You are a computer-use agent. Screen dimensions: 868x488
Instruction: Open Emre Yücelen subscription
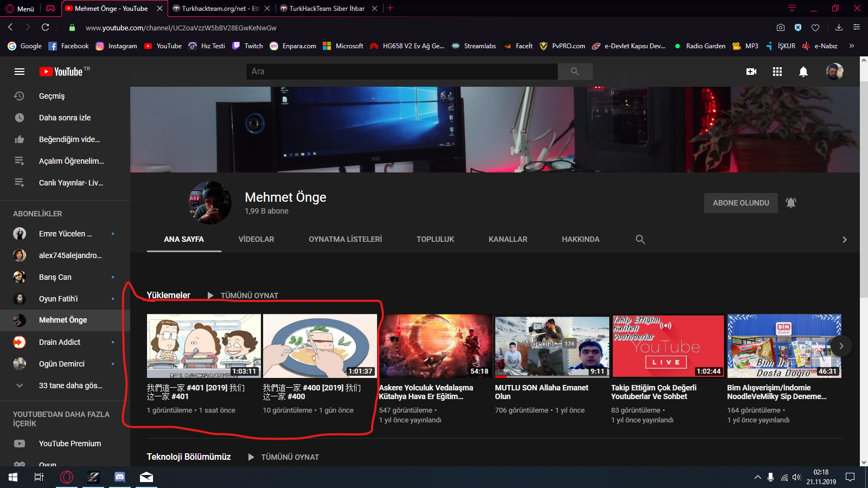(x=65, y=234)
